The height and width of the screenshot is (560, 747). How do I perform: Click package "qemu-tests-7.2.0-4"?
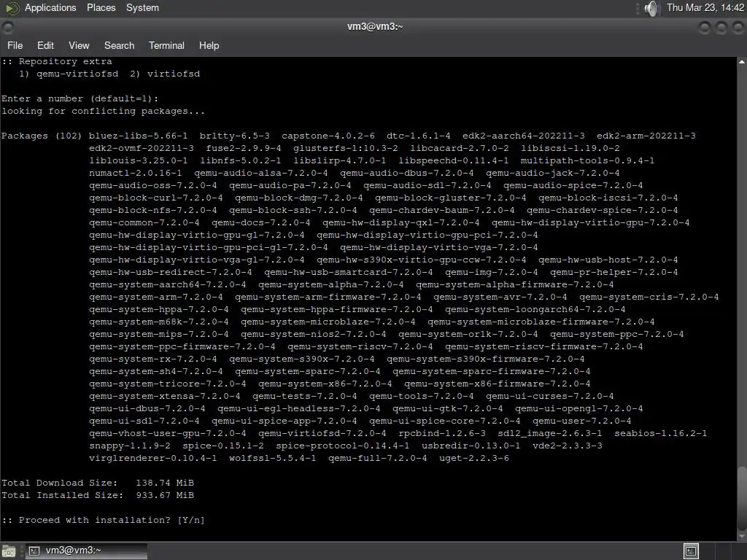(x=304, y=396)
